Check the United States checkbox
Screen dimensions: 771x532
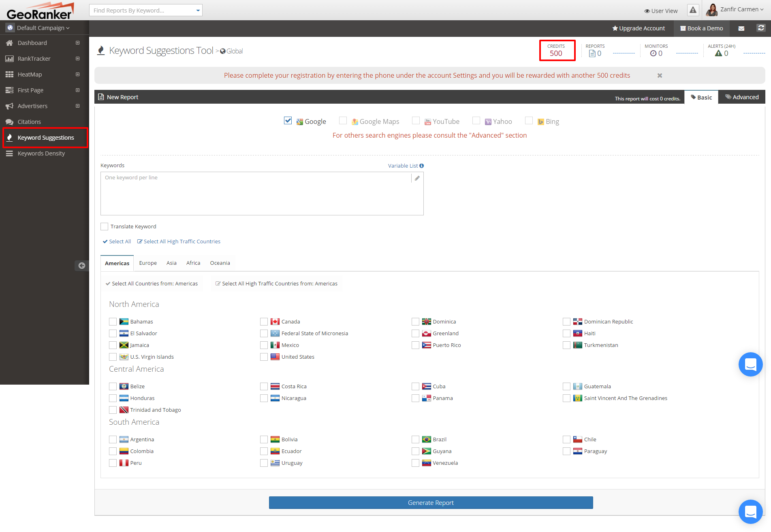point(264,357)
